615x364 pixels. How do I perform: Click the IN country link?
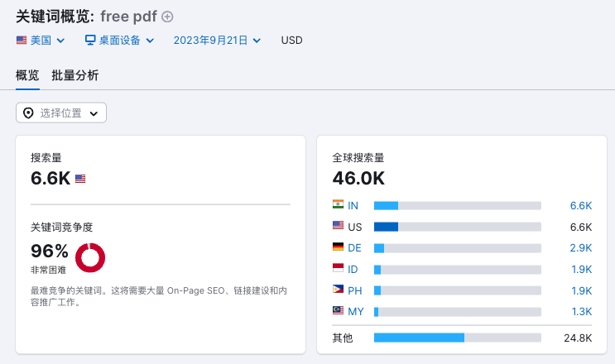(x=353, y=205)
